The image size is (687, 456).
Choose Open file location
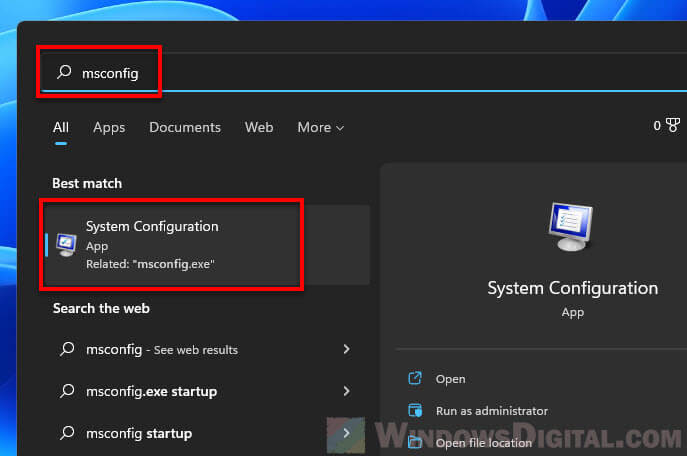pyautogui.click(x=484, y=443)
